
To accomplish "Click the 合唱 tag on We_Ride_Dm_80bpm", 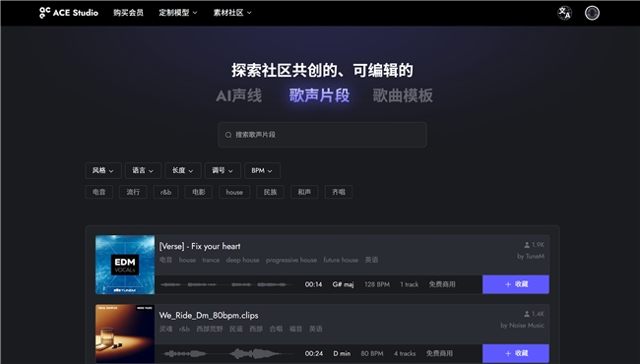I will [x=276, y=329].
